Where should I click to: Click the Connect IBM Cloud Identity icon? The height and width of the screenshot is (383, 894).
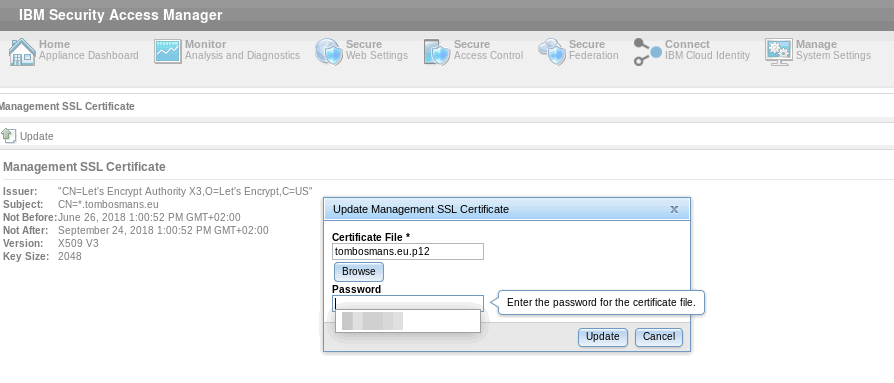pos(648,52)
